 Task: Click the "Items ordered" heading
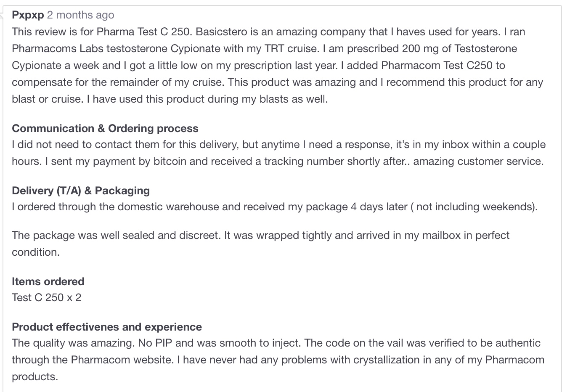[x=48, y=281]
